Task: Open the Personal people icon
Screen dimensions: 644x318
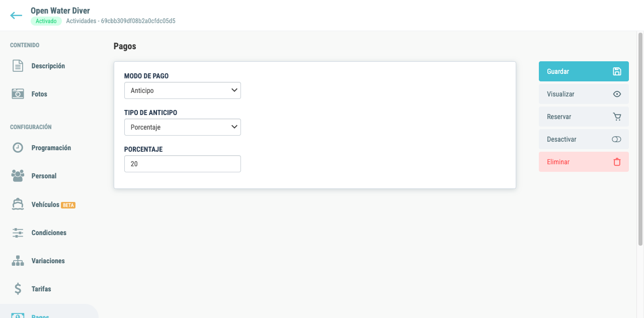Action: (x=18, y=176)
